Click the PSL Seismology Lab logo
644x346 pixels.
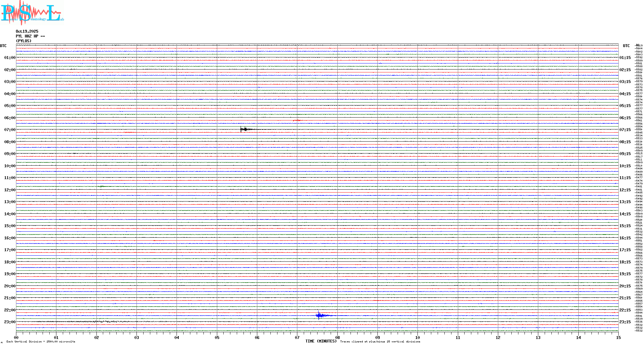[x=32, y=13]
